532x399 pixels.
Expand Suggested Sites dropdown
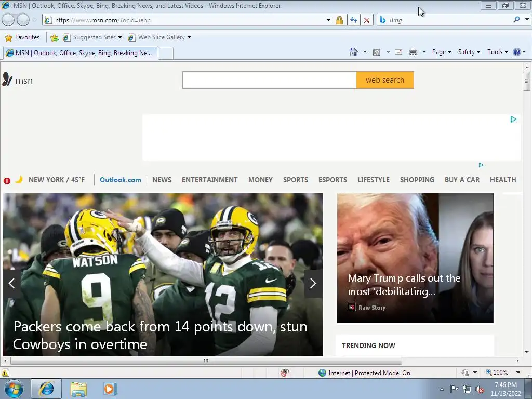click(120, 37)
